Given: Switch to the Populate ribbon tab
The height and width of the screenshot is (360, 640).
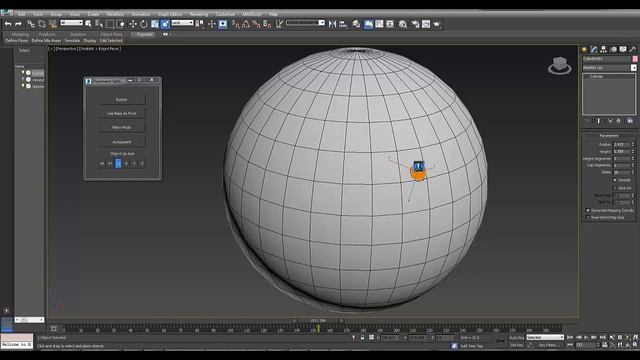Looking at the screenshot, I should 144,35.
